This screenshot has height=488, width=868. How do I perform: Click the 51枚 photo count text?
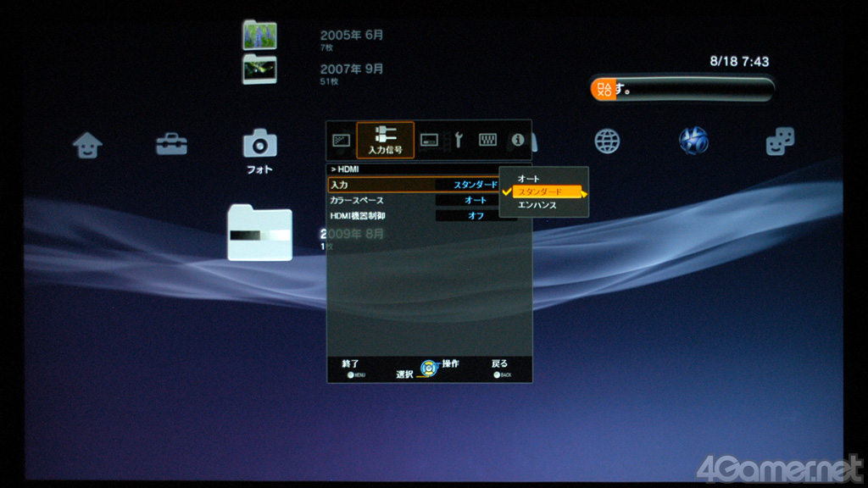[329, 81]
